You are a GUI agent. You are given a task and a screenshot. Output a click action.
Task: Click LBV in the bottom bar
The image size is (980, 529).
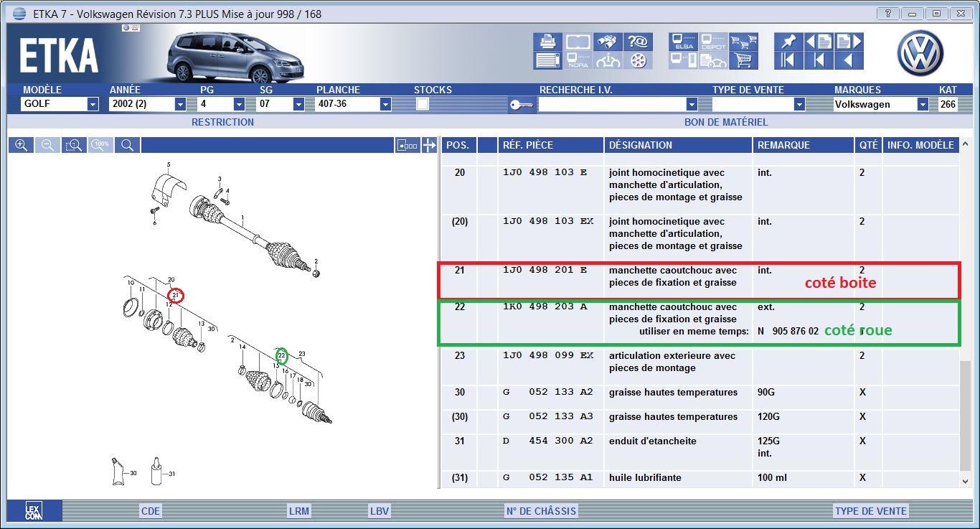pos(380,511)
